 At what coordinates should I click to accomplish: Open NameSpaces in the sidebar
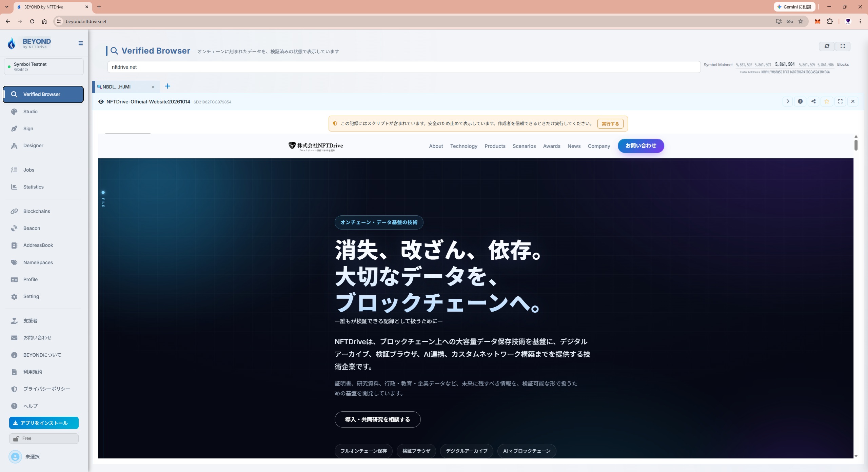point(43,262)
